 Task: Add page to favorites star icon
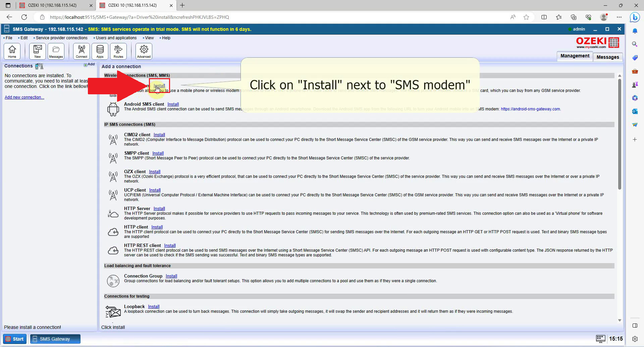[x=526, y=17]
